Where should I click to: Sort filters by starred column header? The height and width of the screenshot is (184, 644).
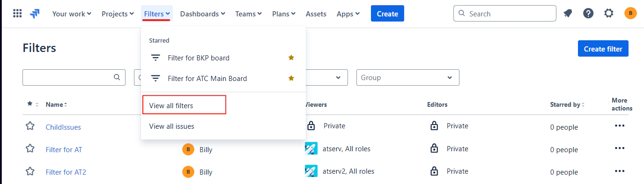pyautogui.click(x=33, y=104)
